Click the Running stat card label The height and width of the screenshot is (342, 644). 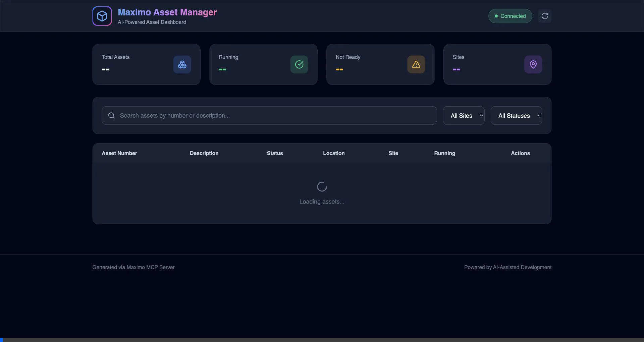(x=228, y=57)
